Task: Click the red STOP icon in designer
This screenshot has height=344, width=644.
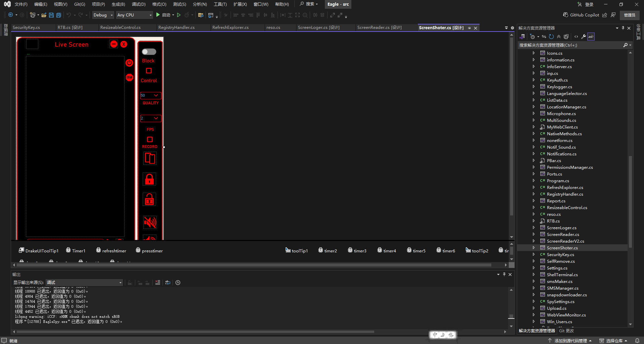Action: click(x=129, y=78)
